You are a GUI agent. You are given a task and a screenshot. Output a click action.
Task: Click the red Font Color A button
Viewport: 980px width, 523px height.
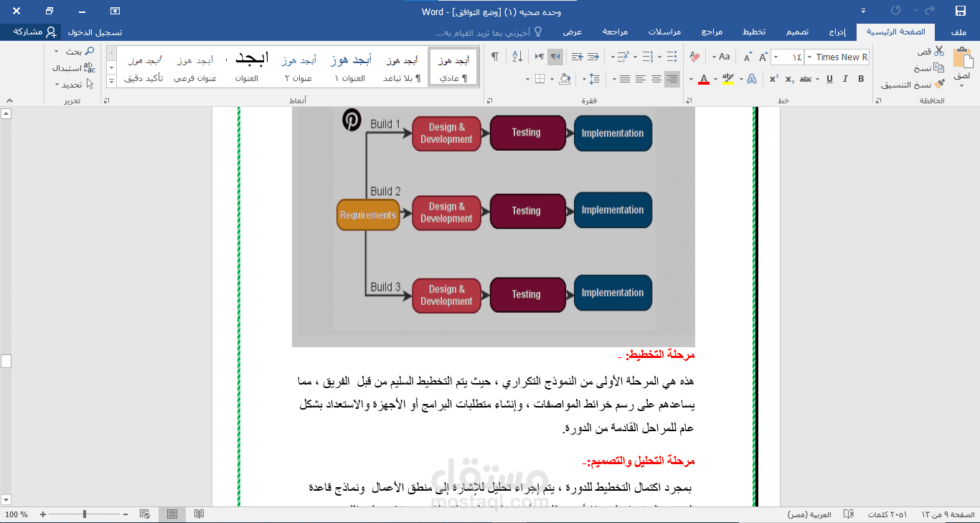coord(704,79)
